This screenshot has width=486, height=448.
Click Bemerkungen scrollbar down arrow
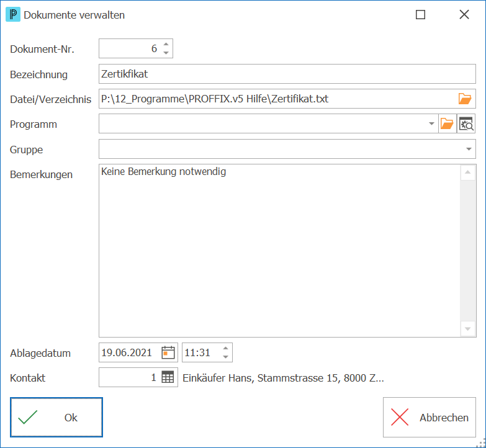468,329
